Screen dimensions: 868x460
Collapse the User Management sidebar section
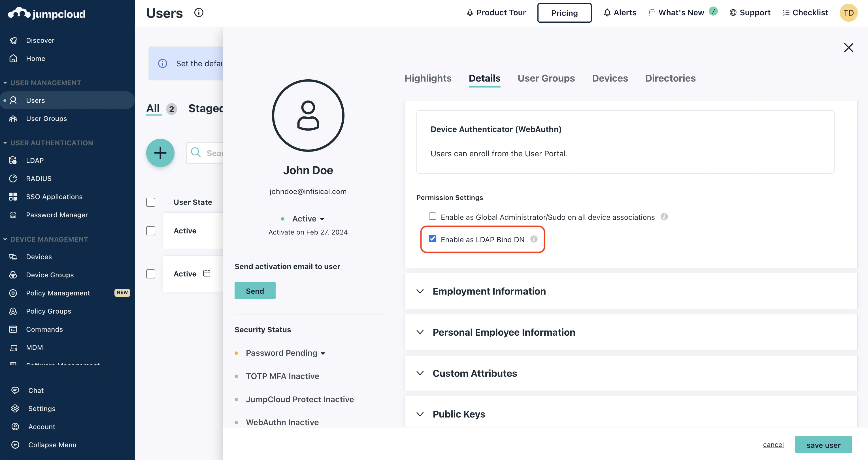(5, 83)
